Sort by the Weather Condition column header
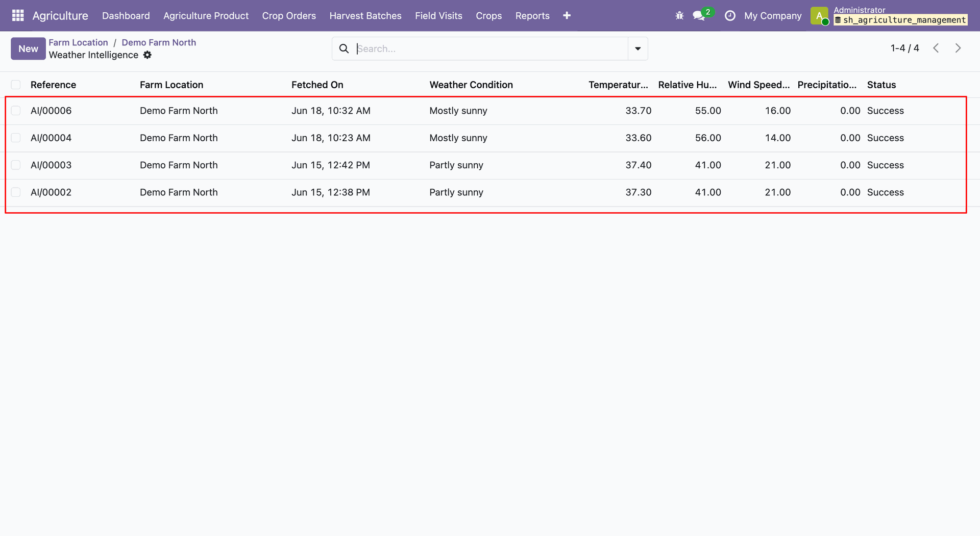 point(471,85)
